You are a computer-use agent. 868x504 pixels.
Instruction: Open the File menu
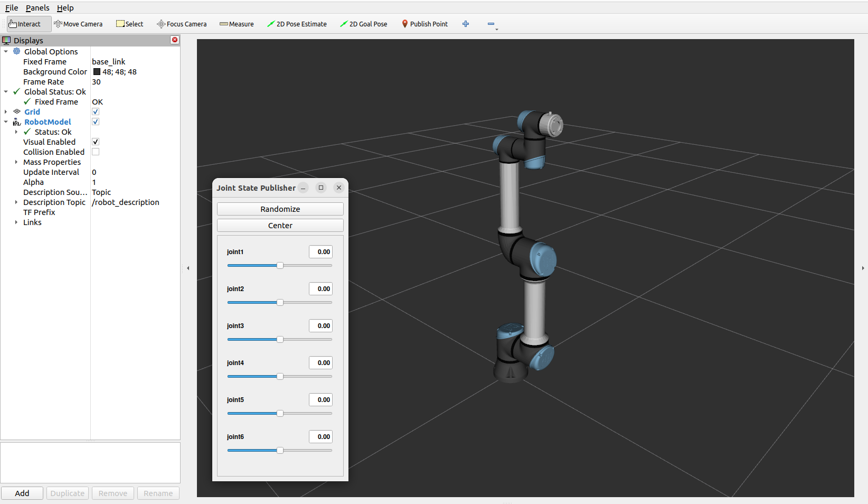12,8
